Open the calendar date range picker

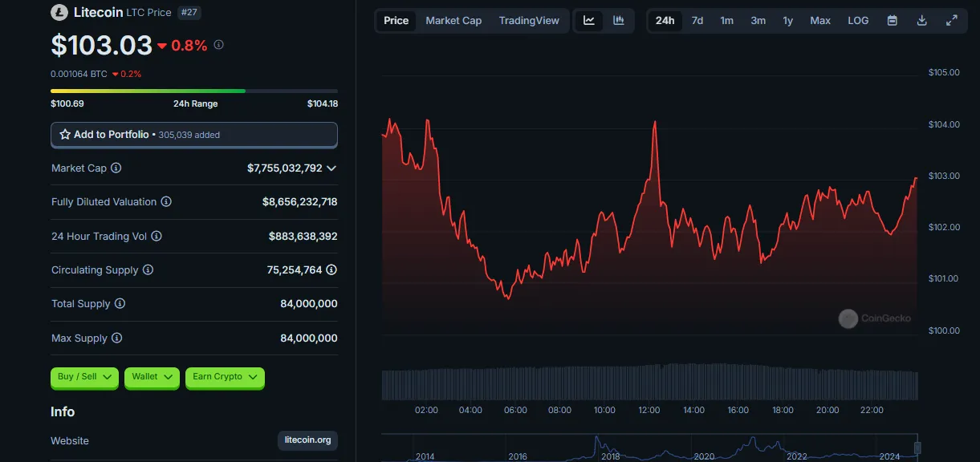click(x=892, y=21)
